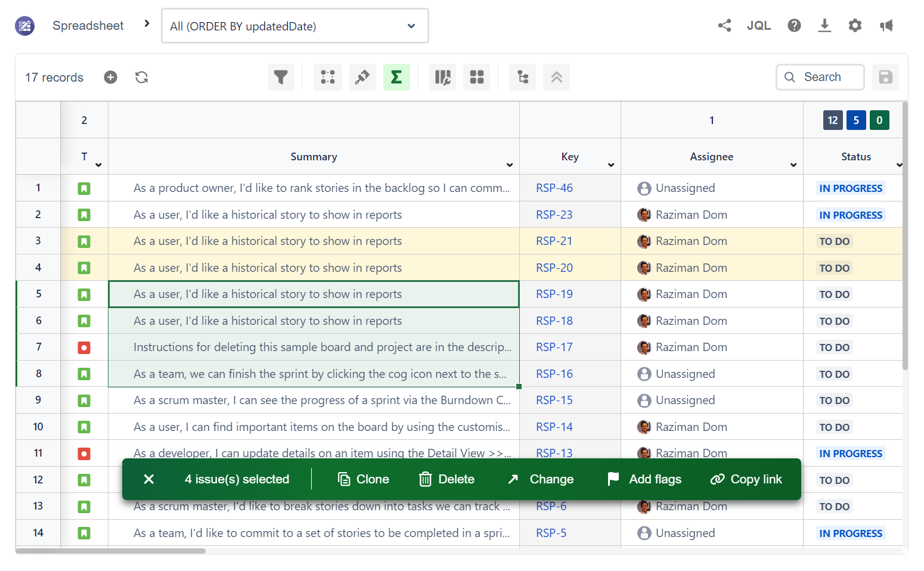
Task: Click Change for selected issues
Action: 540,479
